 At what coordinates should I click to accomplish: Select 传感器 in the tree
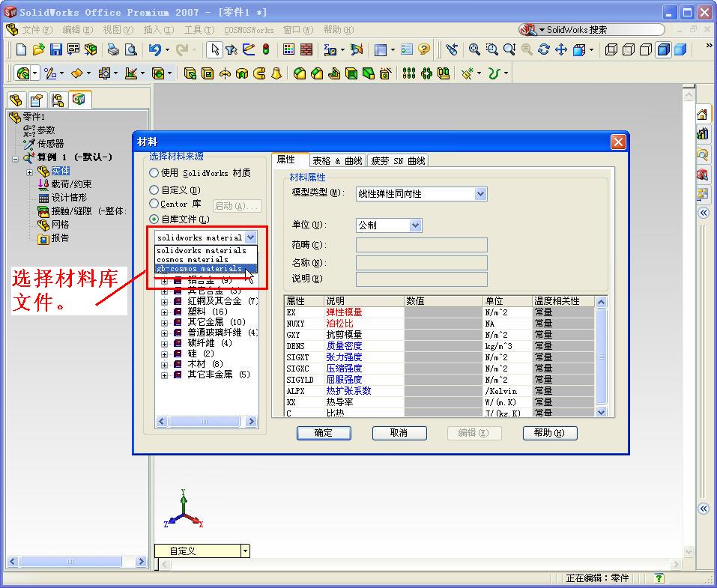point(50,144)
